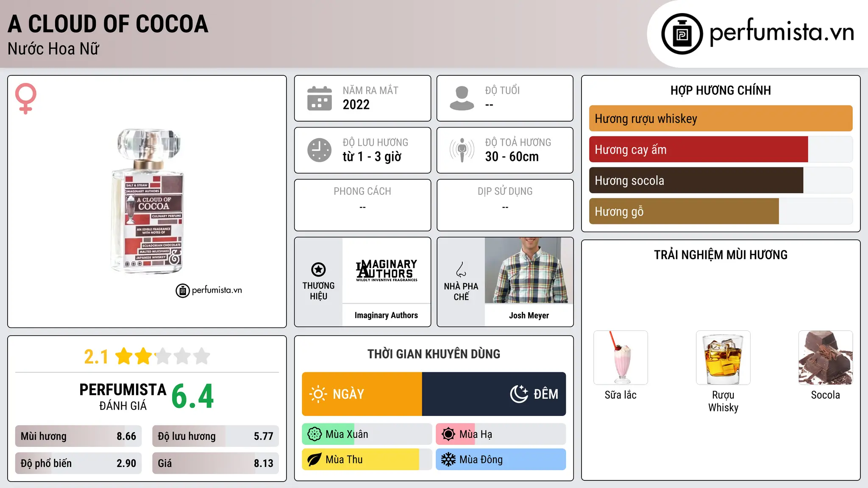
Task: Click the sillage value '30 - 60cm'
Action: tap(512, 157)
